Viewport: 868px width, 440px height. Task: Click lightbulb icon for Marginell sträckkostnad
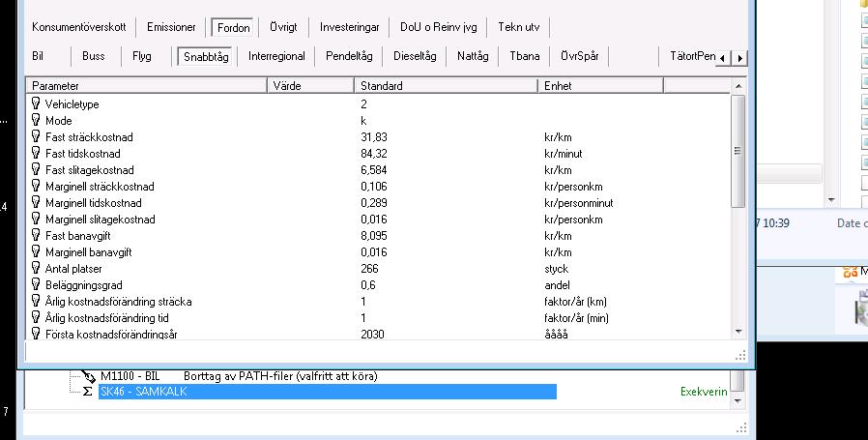click(x=36, y=186)
